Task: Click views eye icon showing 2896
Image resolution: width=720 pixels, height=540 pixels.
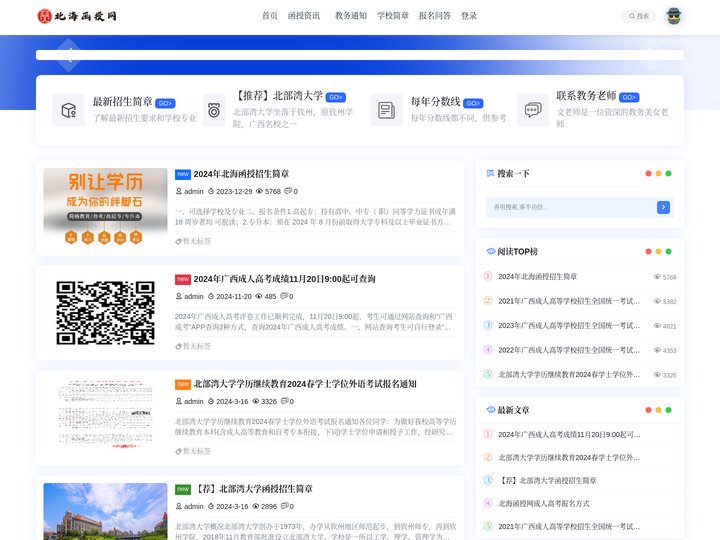Action: coord(256,506)
